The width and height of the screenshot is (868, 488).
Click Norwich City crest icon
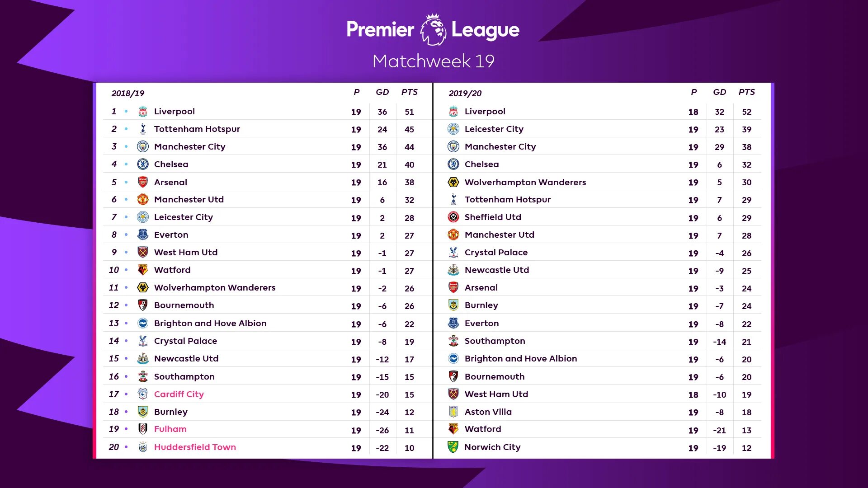453,447
